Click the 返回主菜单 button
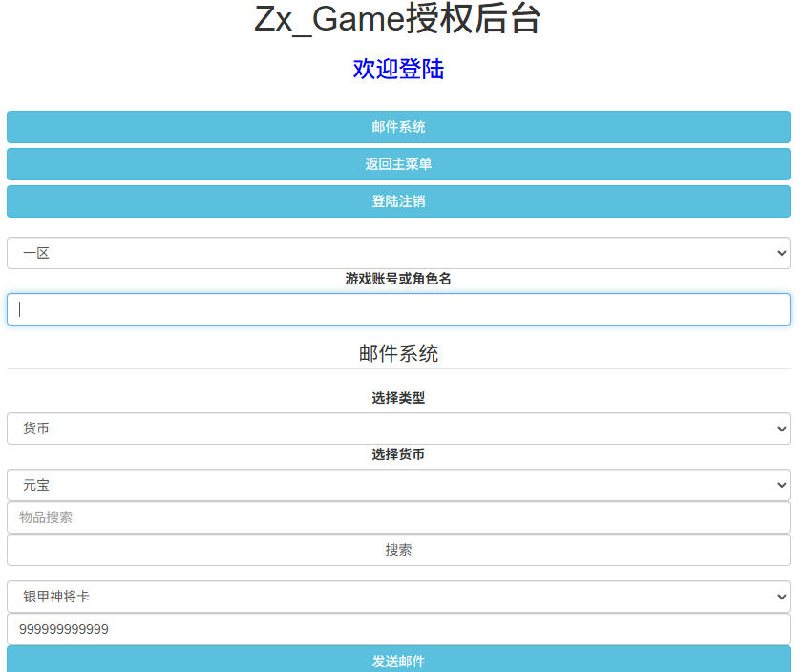 click(x=397, y=163)
